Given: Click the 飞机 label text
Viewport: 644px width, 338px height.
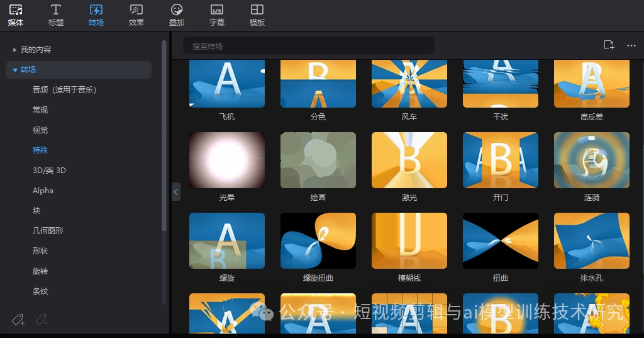Looking at the screenshot, I should (226, 117).
